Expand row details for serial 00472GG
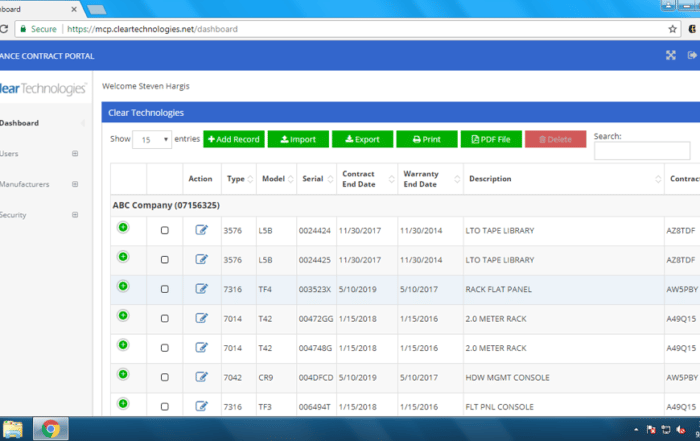The image size is (700, 441). coord(123,316)
